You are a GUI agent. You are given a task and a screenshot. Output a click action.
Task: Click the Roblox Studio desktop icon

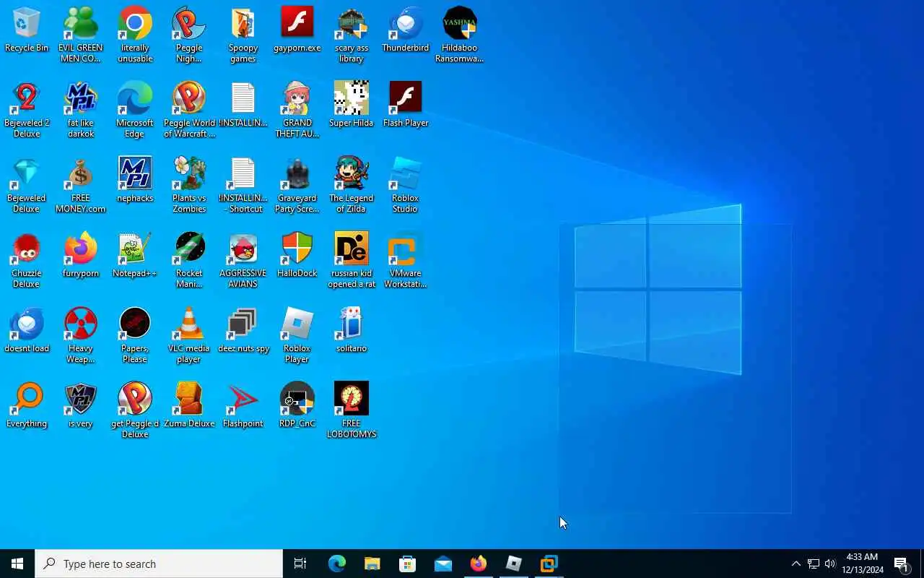(x=406, y=185)
